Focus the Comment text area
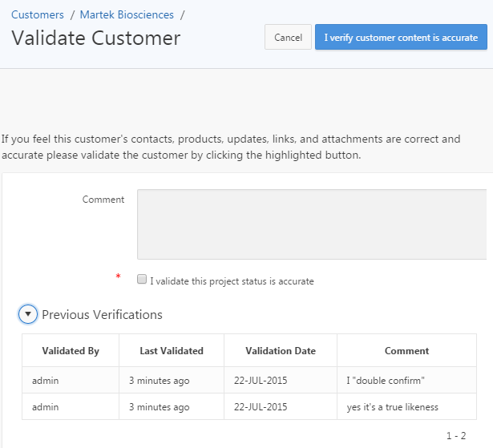The image size is (493, 448). (x=312, y=224)
